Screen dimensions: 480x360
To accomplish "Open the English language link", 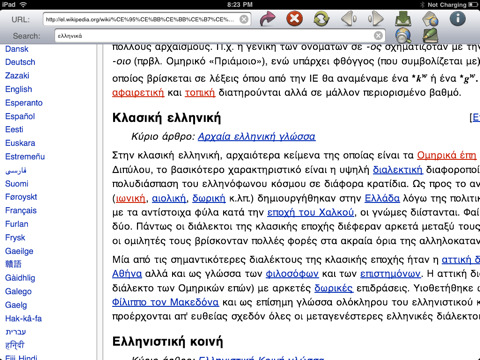I will 19,89.
